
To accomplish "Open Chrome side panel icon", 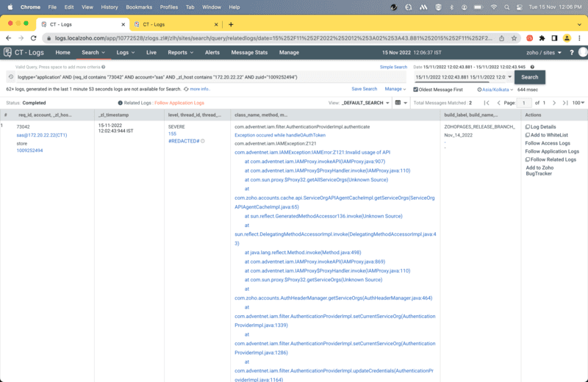I will (x=554, y=38).
